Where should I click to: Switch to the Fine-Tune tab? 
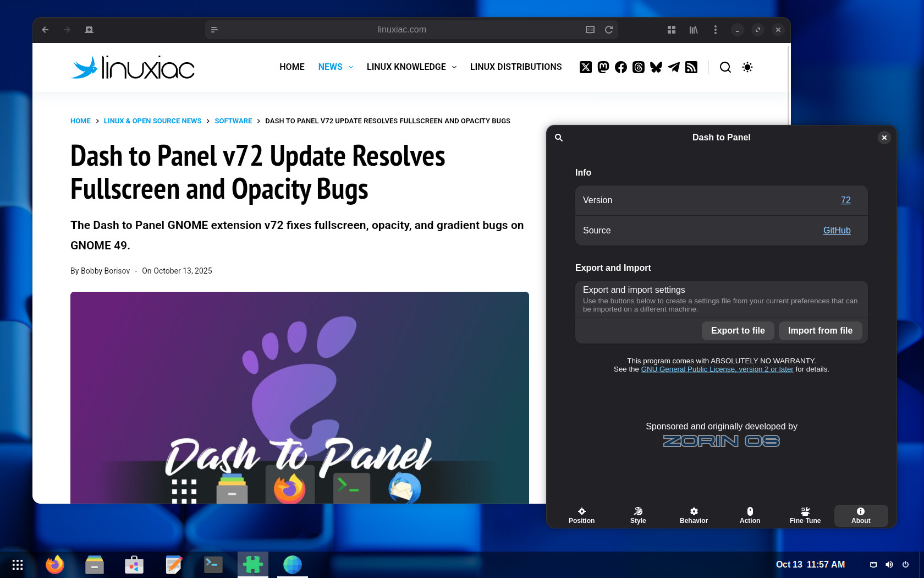coord(805,515)
